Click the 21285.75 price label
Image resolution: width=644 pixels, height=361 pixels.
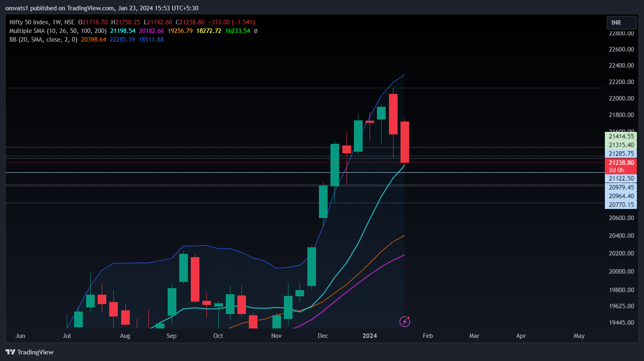coord(621,154)
